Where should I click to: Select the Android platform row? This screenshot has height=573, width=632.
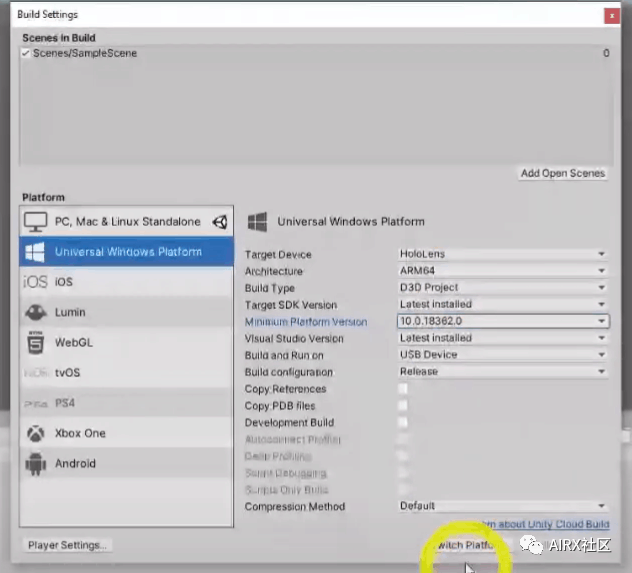click(126, 464)
